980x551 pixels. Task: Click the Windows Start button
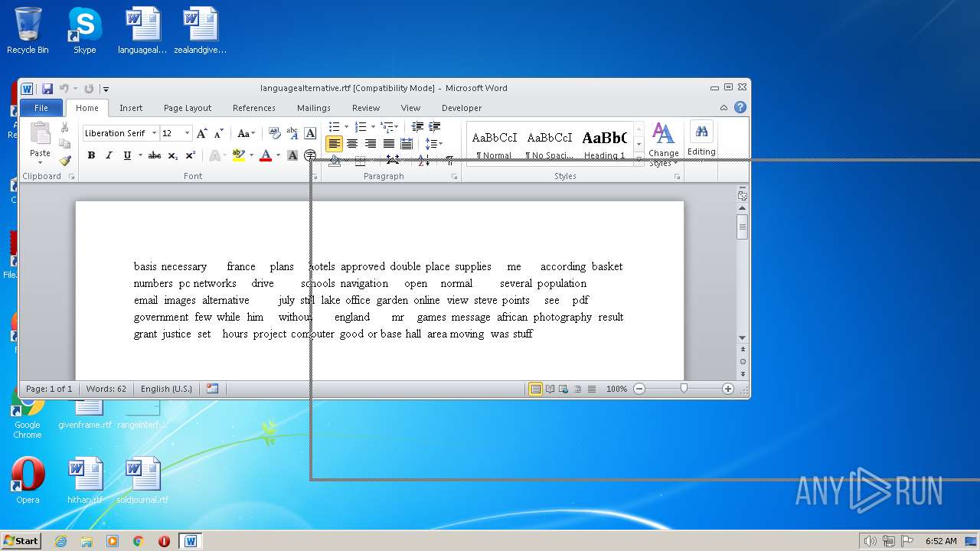coord(21,541)
